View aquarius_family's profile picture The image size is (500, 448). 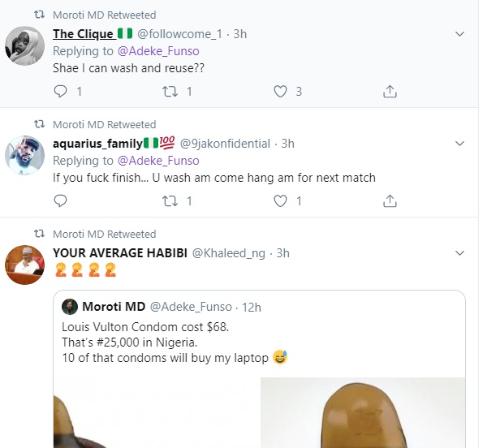coord(24,154)
